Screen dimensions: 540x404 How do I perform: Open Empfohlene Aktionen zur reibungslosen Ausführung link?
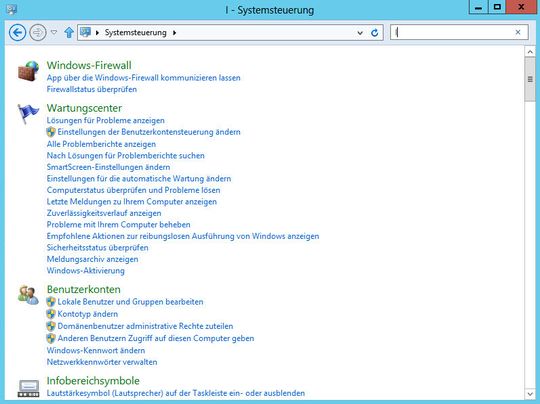(183, 236)
